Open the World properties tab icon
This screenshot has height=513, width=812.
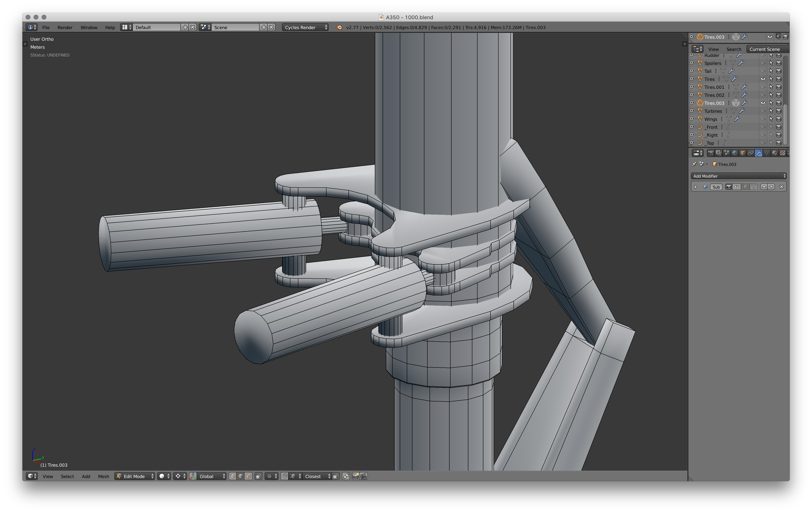pyautogui.click(x=734, y=153)
